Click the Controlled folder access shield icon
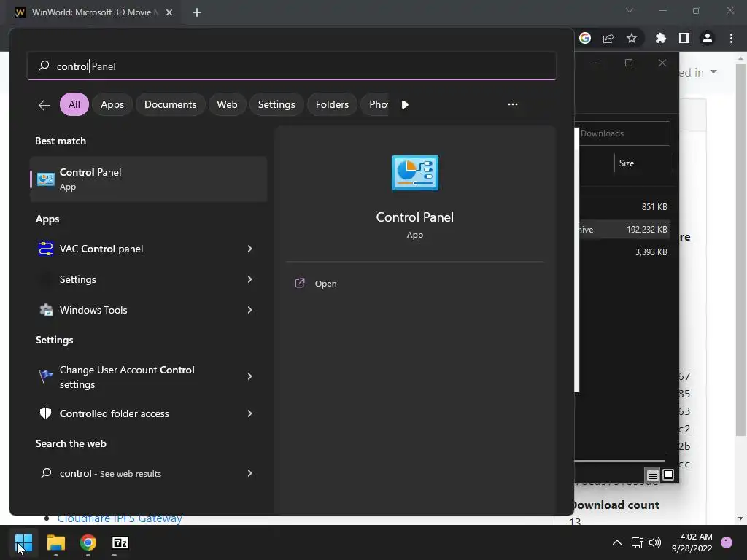This screenshot has height=560, width=747. 46,413
